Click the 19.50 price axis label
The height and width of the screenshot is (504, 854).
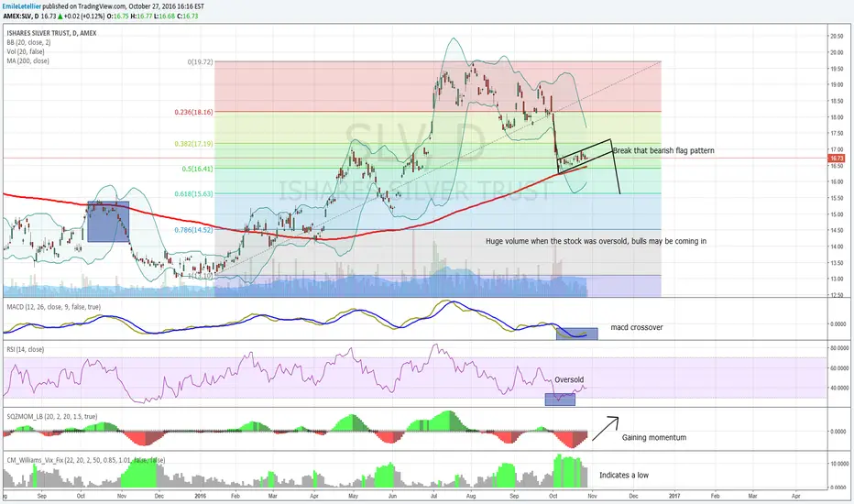(836, 70)
